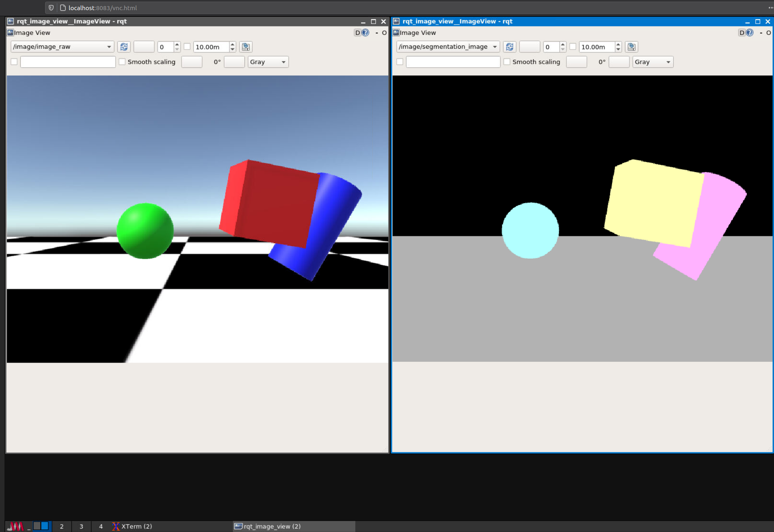Save segmentation image view as file
Screen dimensions: 774x532
(x=631, y=47)
